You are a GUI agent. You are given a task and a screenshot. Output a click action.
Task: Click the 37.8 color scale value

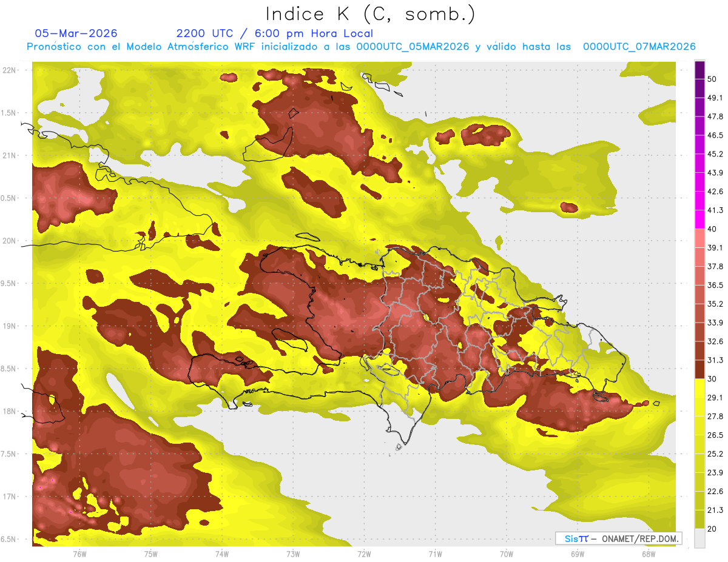click(x=715, y=266)
